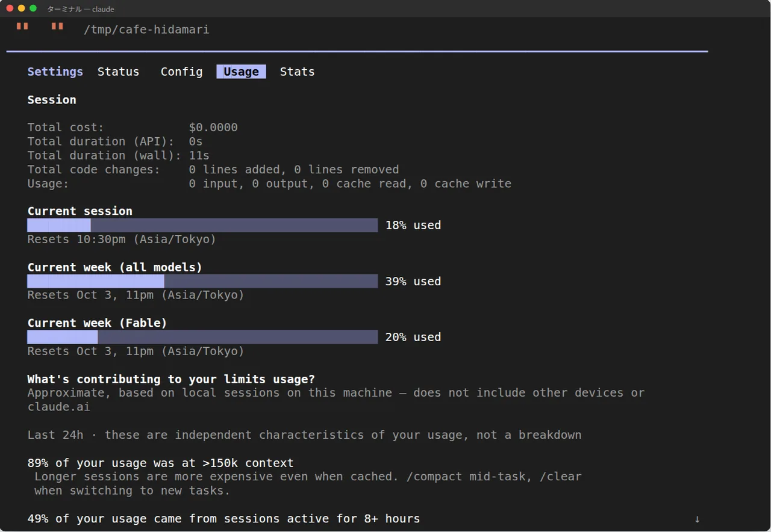
Task: Click the '18% used' text
Action: [x=413, y=225]
